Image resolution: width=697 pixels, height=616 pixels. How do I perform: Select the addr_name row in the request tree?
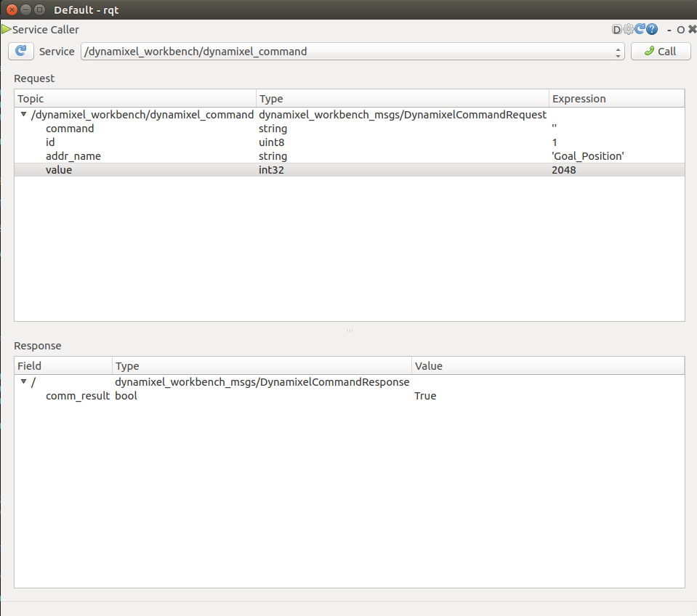tap(73, 156)
